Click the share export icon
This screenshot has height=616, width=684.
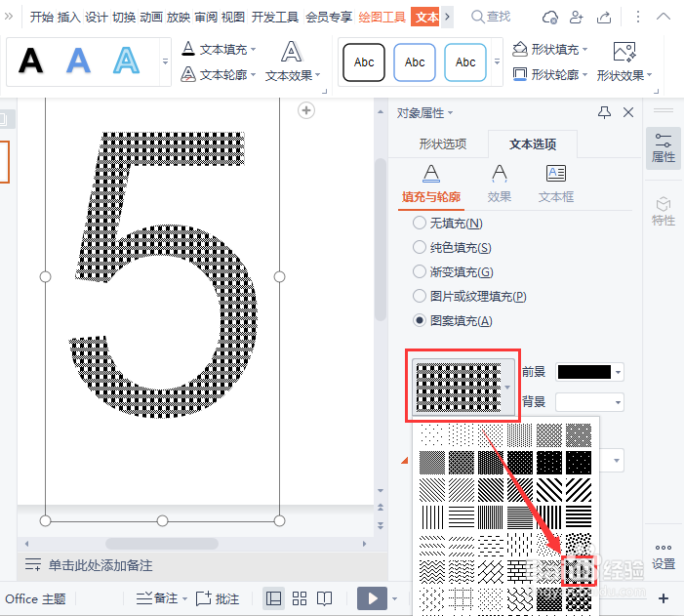click(x=604, y=17)
